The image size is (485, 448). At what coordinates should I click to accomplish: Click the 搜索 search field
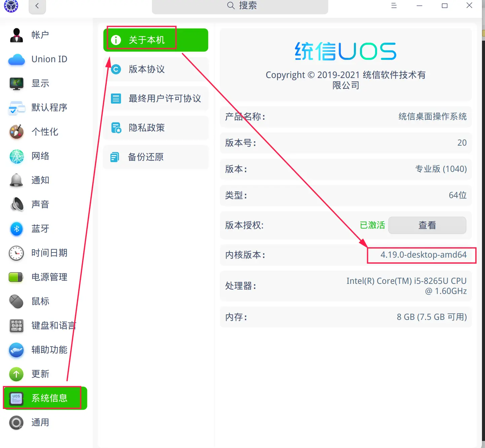coord(240,6)
